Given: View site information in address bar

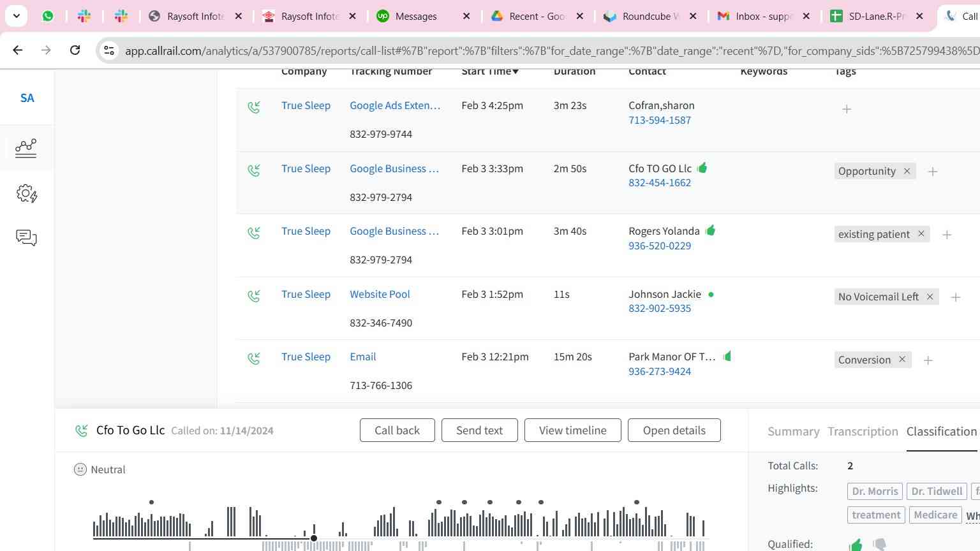Looking at the screenshot, I should (109, 50).
